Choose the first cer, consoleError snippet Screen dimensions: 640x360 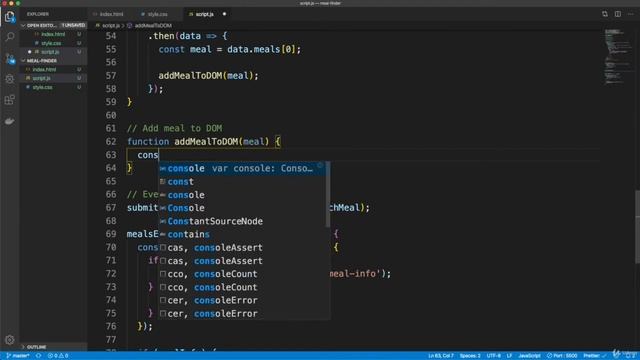tap(242, 300)
